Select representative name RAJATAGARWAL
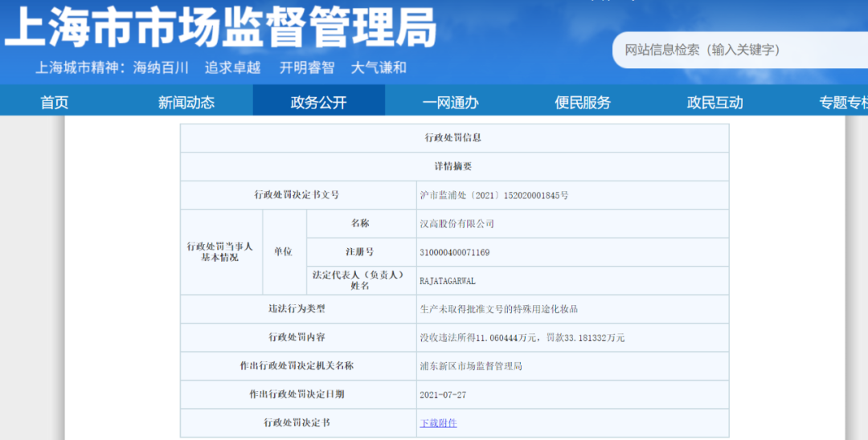The width and height of the screenshot is (868, 440). click(448, 281)
